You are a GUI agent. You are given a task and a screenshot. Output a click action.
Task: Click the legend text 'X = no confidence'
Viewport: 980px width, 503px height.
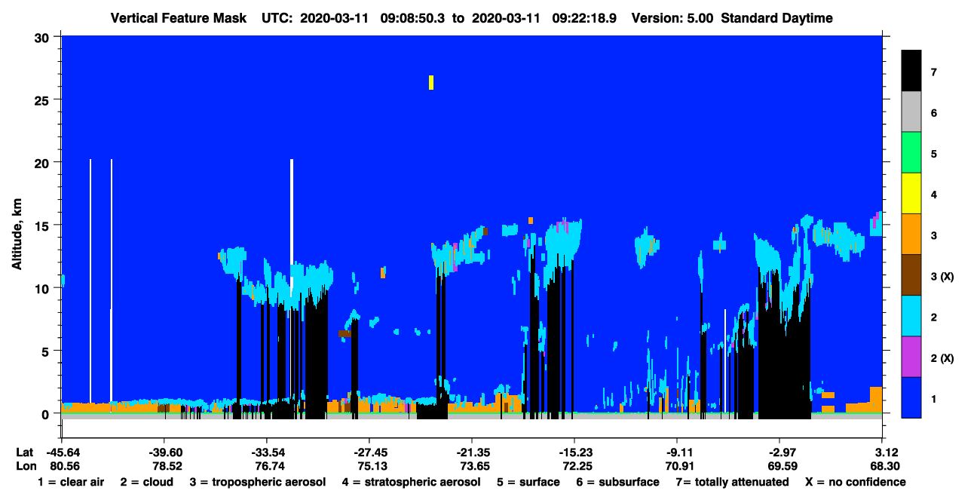pyautogui.click(x=855, y=482)
